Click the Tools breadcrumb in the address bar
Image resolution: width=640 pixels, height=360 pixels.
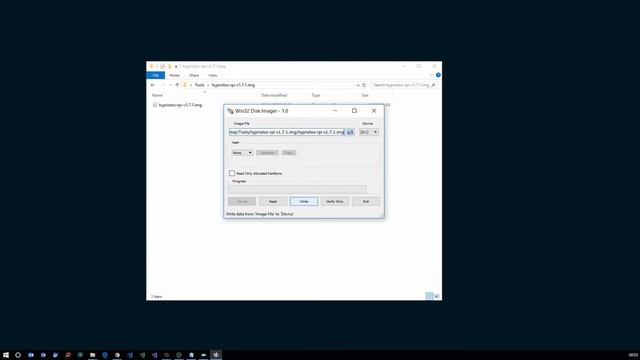199,85
